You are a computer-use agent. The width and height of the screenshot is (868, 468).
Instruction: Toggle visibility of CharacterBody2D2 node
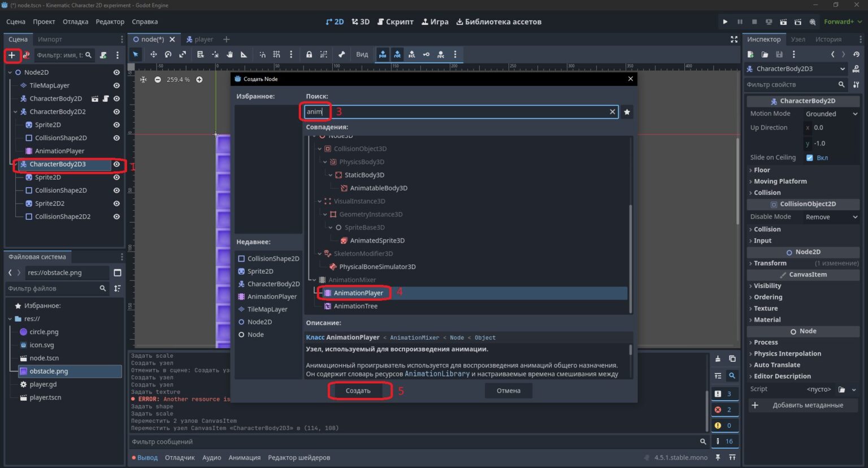pyautogui.click(x=116, y=112)
